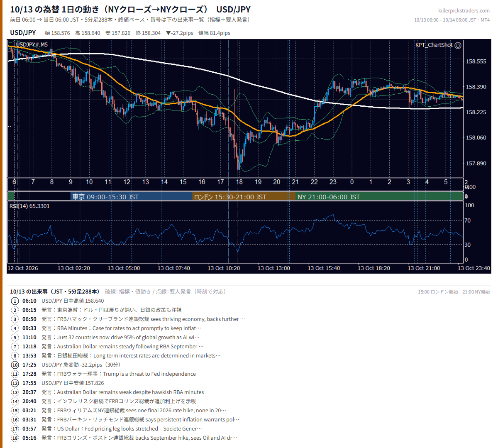Screen dimensions: 498x448
Task: Click event number circle 17 at 03:57
Action: 15,429
